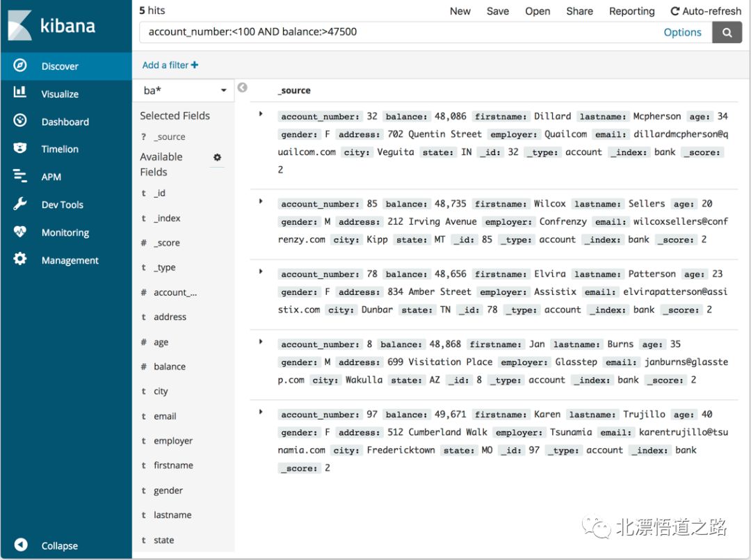Select the gender field
Screen dimensions: 751x560
168,490
